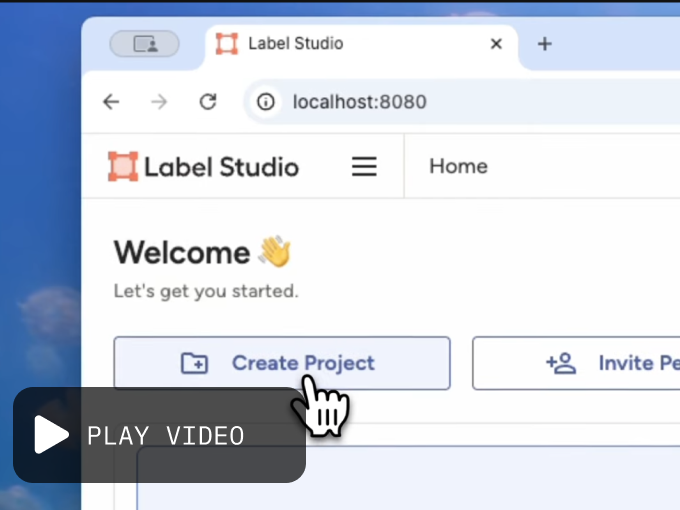Click the folder-plus icon in Create Project
Image resolution: width=680 pixels, height=510 pixels.
[194, 363]
